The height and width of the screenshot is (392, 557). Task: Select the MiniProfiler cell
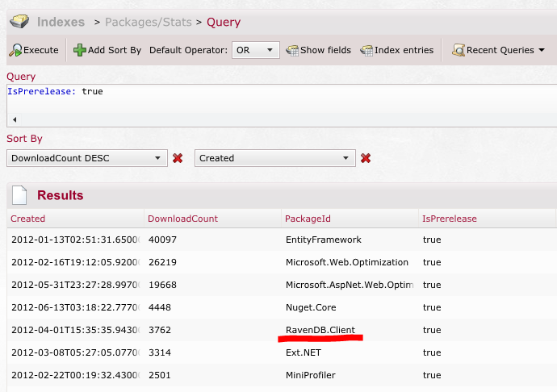311,375
